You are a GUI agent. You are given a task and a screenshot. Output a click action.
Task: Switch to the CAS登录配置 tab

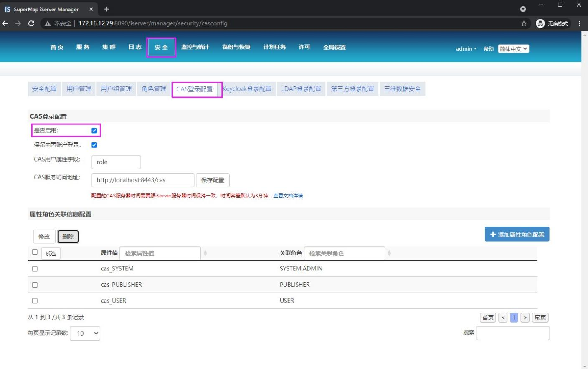[195, 89]
